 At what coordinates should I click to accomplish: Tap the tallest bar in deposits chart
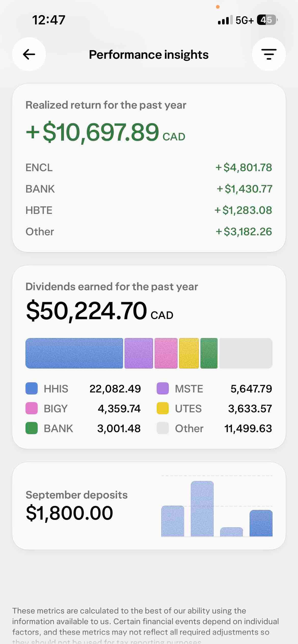pyautogui.click(x=202, y=509)
